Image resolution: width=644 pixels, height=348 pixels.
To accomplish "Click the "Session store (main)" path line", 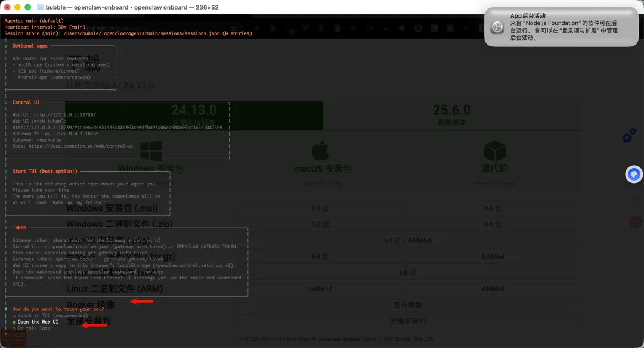I will point(128,33).
